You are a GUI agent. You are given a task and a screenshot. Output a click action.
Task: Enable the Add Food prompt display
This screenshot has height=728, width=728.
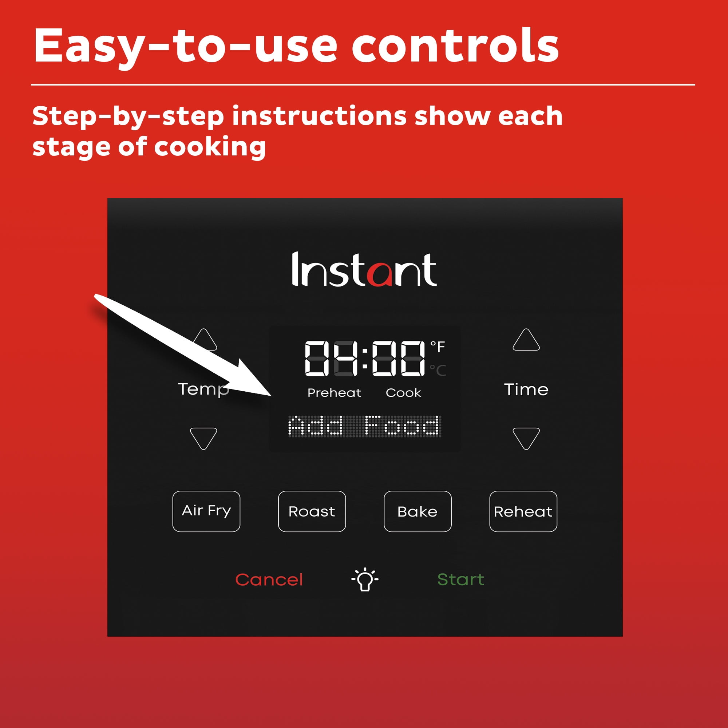click(365, 424)
